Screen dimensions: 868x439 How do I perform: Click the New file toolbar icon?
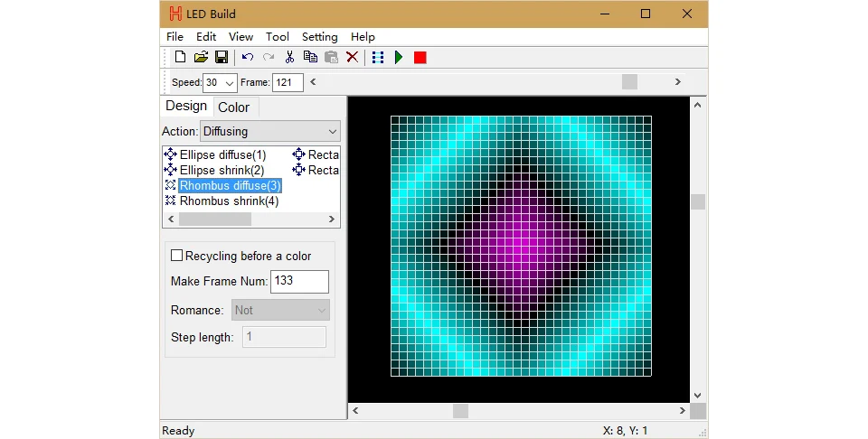click(x=180, y=57)
